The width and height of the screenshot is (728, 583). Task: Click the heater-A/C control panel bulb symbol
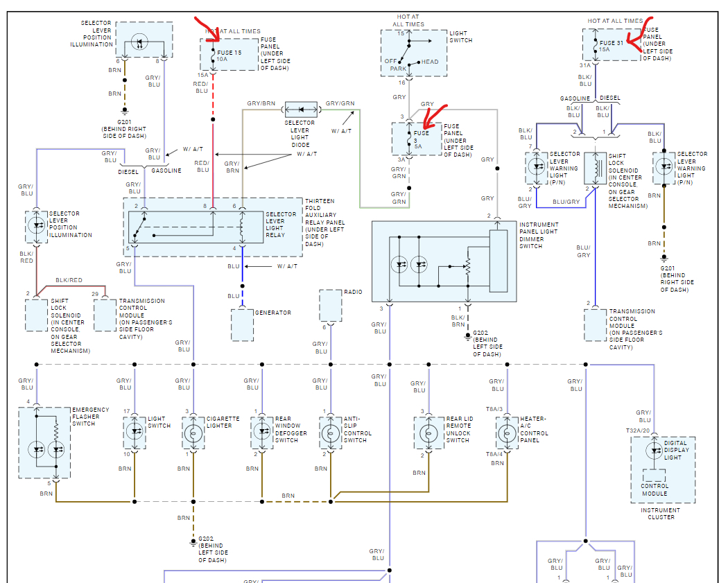(x=507, y=434)
